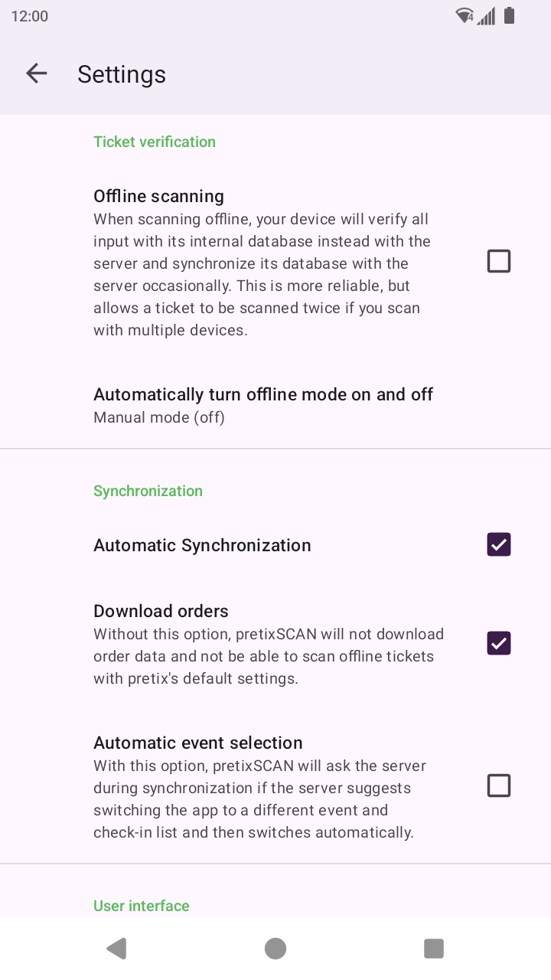
Task: Tap the battery icon in the status bar
Action: (510, 16)
